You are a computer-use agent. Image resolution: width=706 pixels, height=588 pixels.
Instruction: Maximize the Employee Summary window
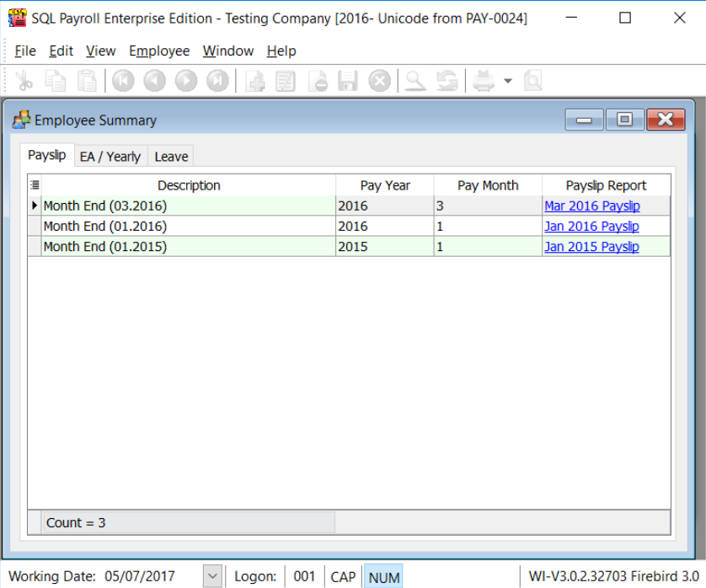624,120
